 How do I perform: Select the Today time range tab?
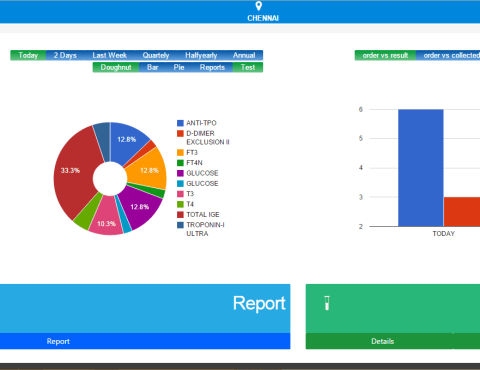[x=28, y=55]
